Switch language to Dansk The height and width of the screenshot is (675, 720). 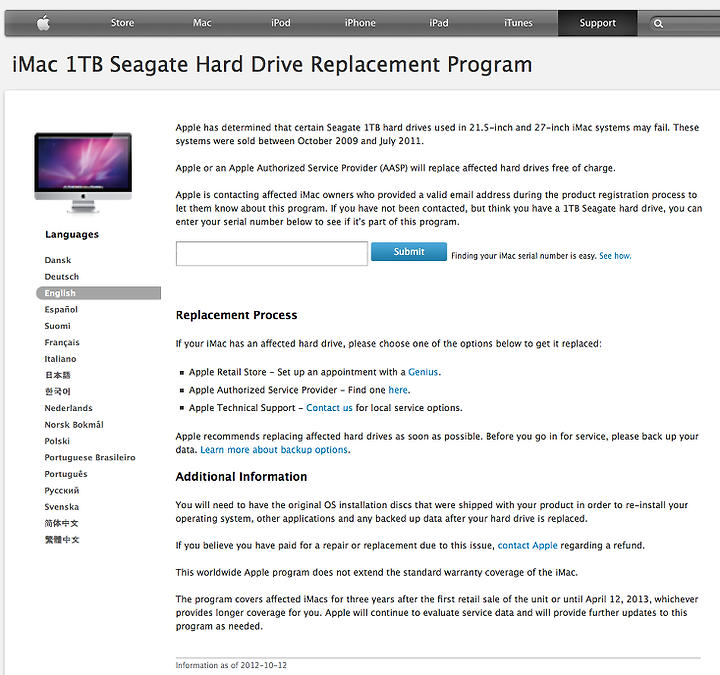click(58, 260)
